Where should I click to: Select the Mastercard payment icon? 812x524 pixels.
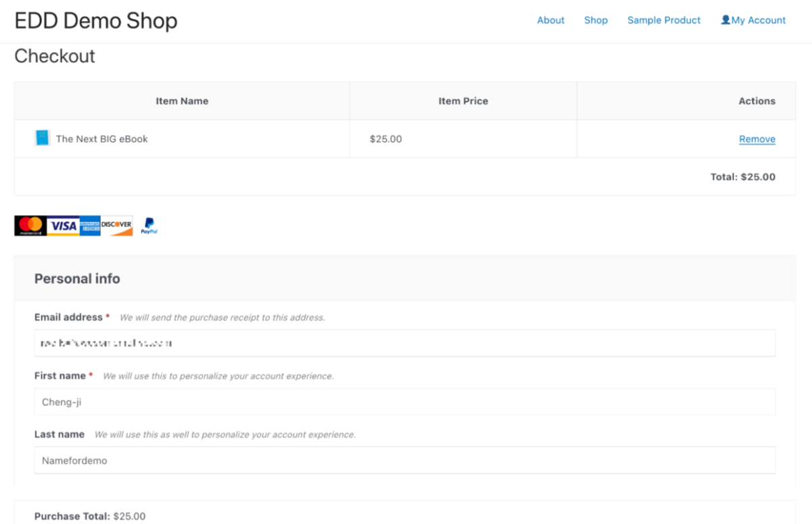coord(29,225)
